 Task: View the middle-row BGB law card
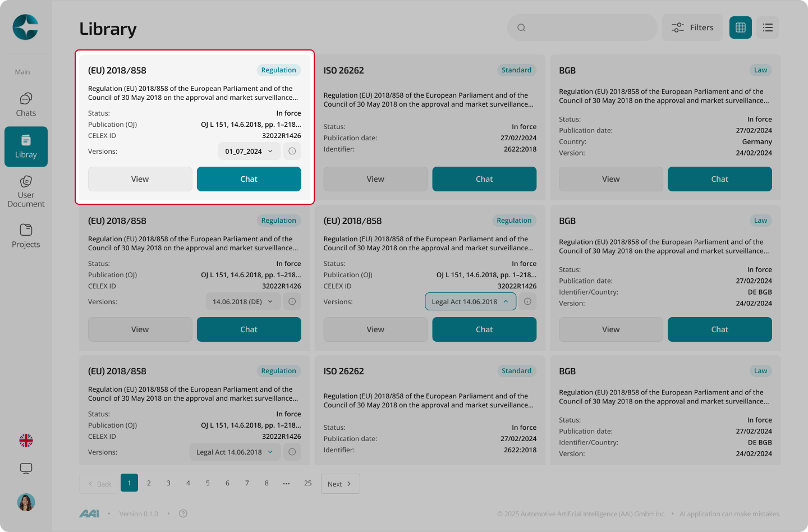pos(611,329)
